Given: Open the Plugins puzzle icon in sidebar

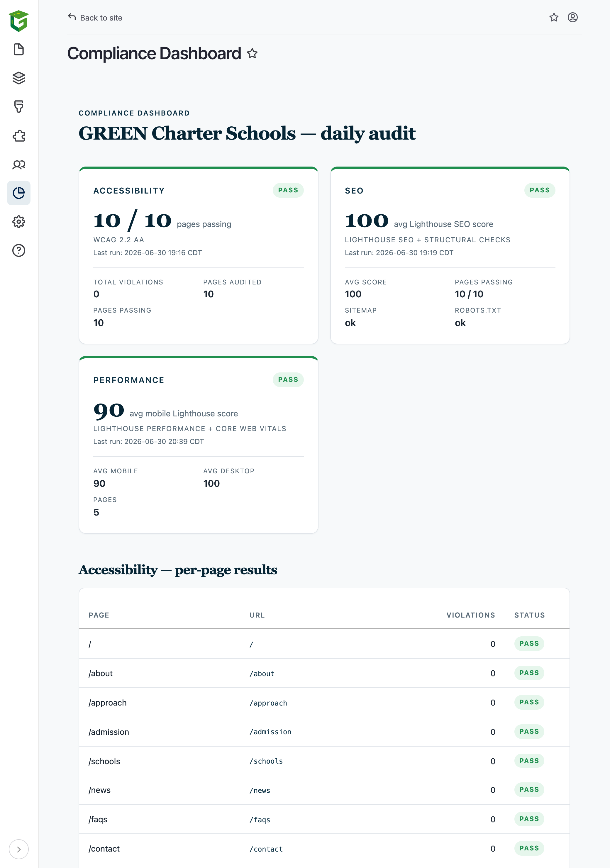Looking at the screenshot, I should (19, 136).
